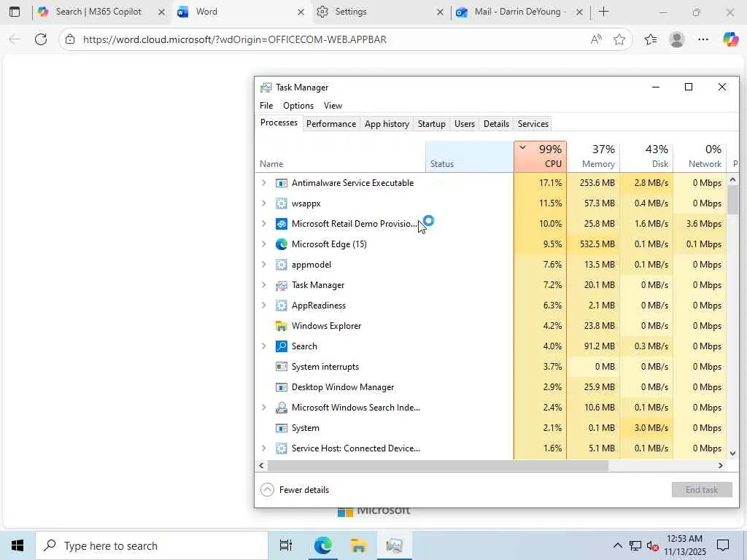This screenshot has width=747, height=560.
Task: Expand the Antimalware Service Executable row
Action: tap(264, 183)
